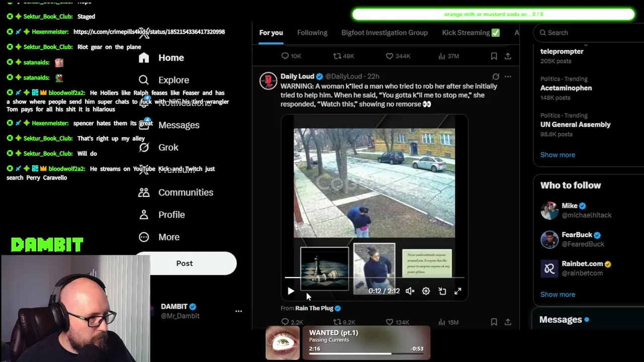This screenshot has width=644, height=362.
Task: Open the Daily Loud account name
Action: click(x=297, y=76)
